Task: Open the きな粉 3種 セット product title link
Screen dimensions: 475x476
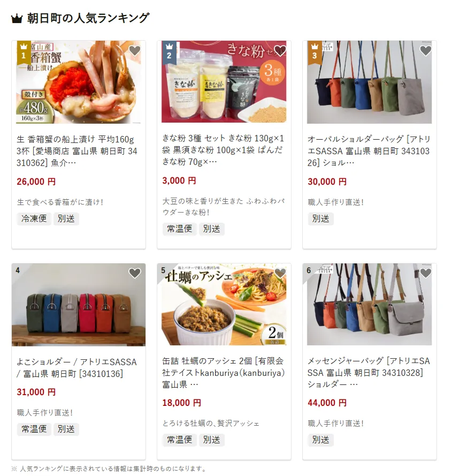Action: [x=223, y=150]
